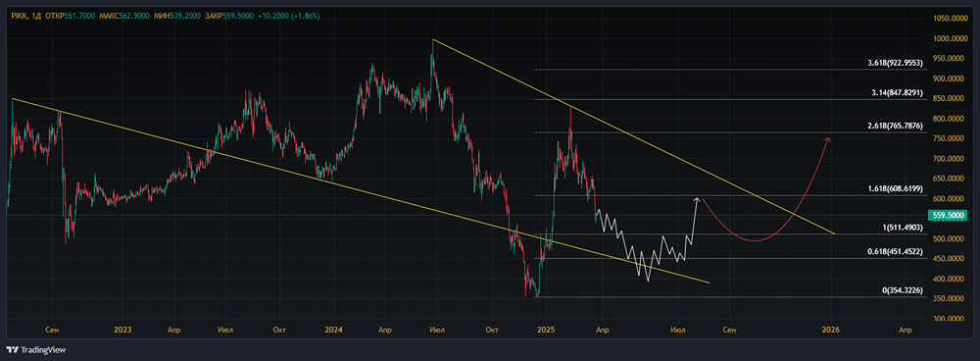Click 350.0000 on the price axis

[948, 299]
